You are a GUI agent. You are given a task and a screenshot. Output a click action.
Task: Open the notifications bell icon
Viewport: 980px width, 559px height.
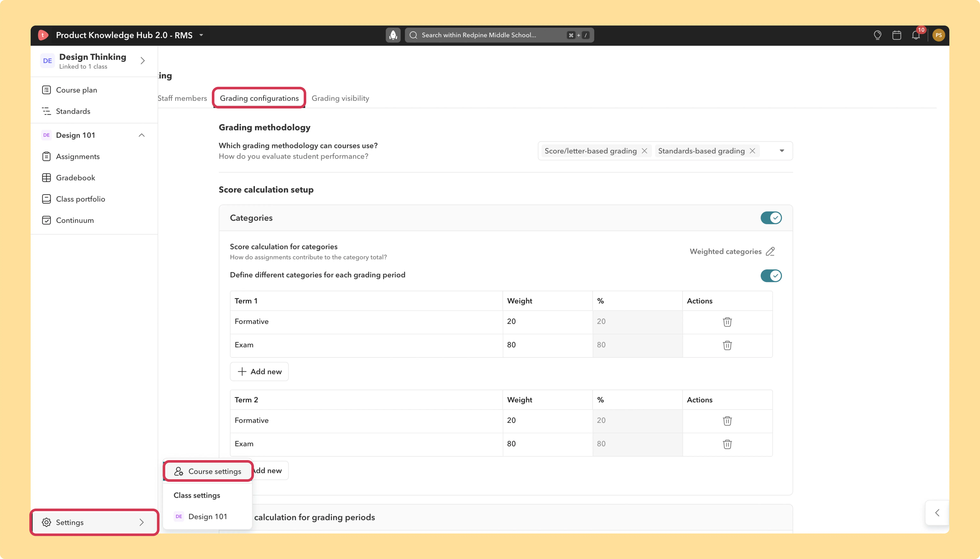[x=916, y=35]
